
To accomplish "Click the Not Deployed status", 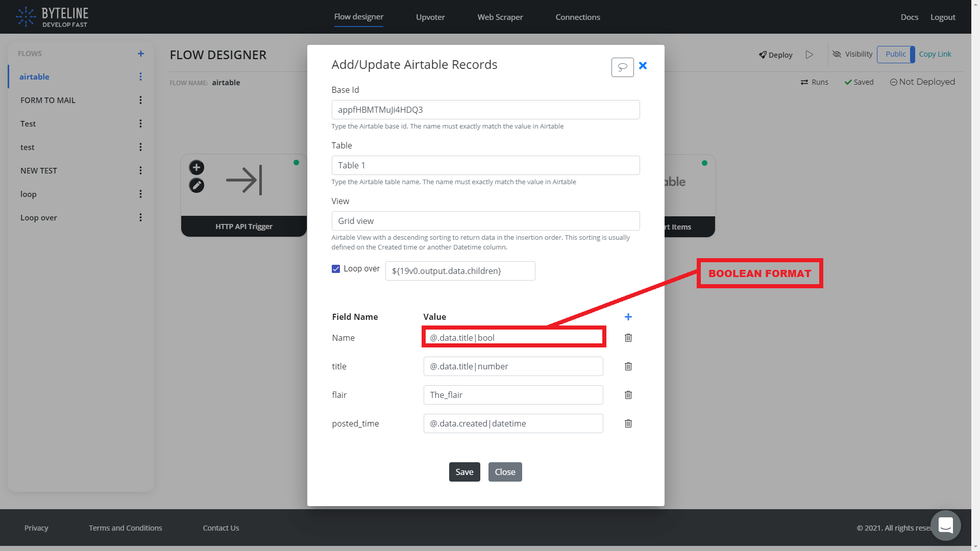I will click(x=922, y=82).
